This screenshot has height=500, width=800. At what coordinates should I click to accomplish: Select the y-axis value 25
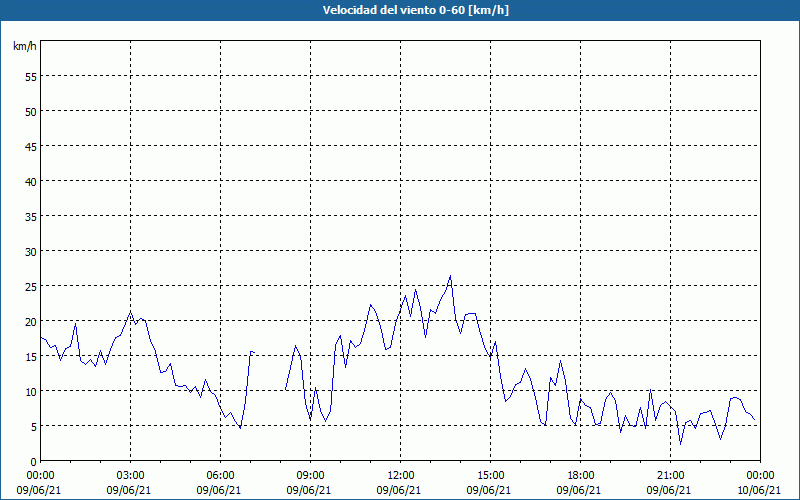point(31,286)
